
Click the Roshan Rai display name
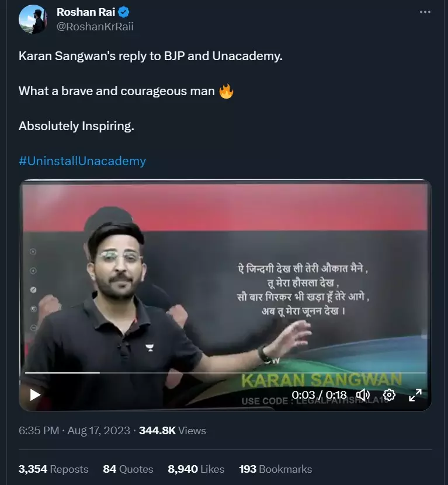[86, 12]
